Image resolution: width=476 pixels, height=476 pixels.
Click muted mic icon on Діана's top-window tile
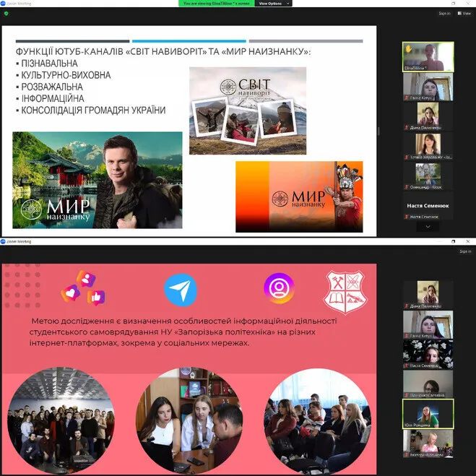point(407,128)
